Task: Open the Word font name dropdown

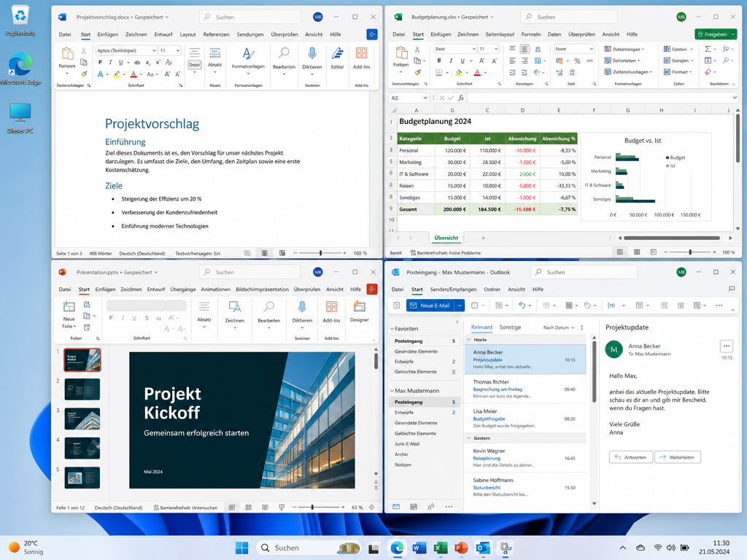Action: pyautogui.click(x=154, y=50)
